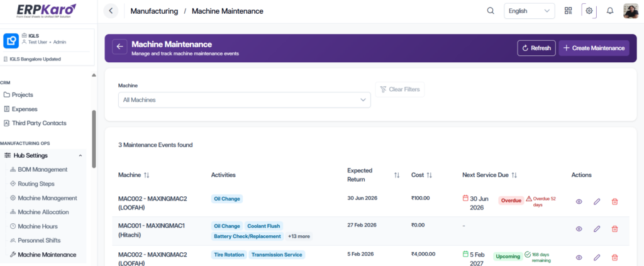Click the ₹4,000.00 cost cell
The image size is (644, 266).
423,254
